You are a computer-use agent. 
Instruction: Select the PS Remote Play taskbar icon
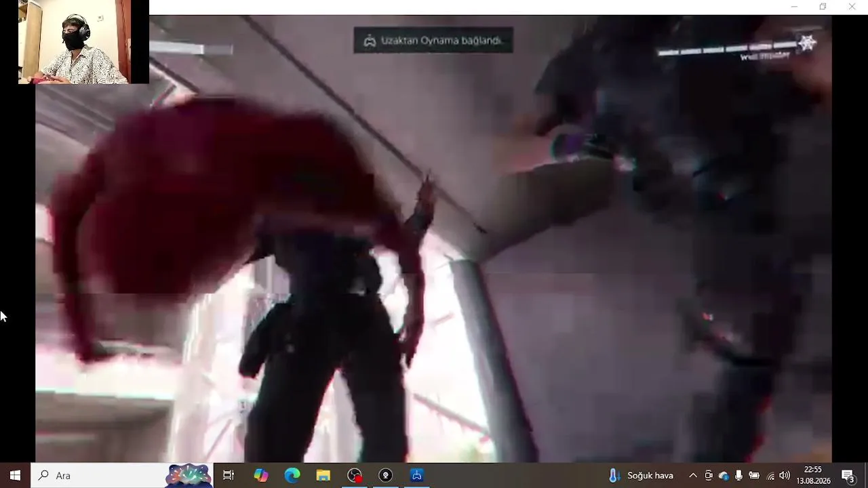pos(417,475)
